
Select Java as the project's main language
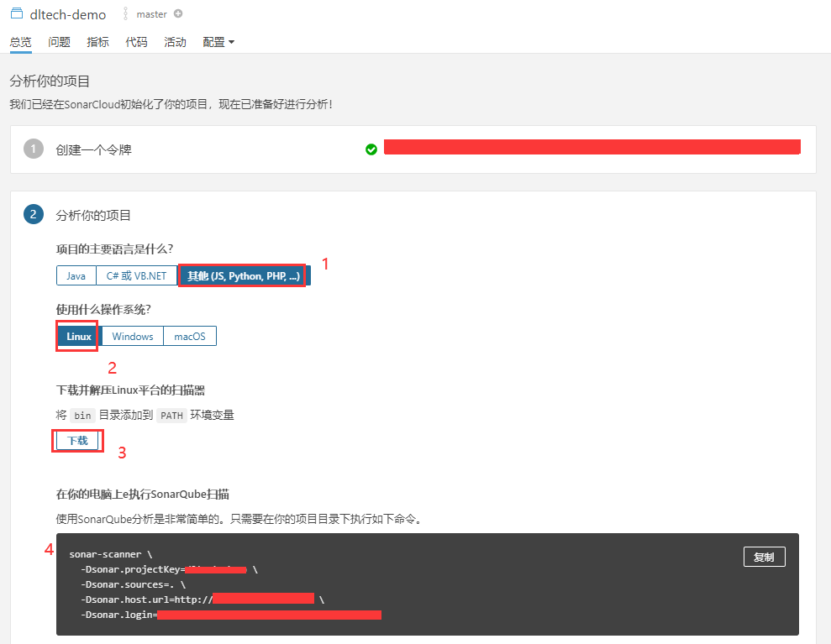click(x=76, y=275)
